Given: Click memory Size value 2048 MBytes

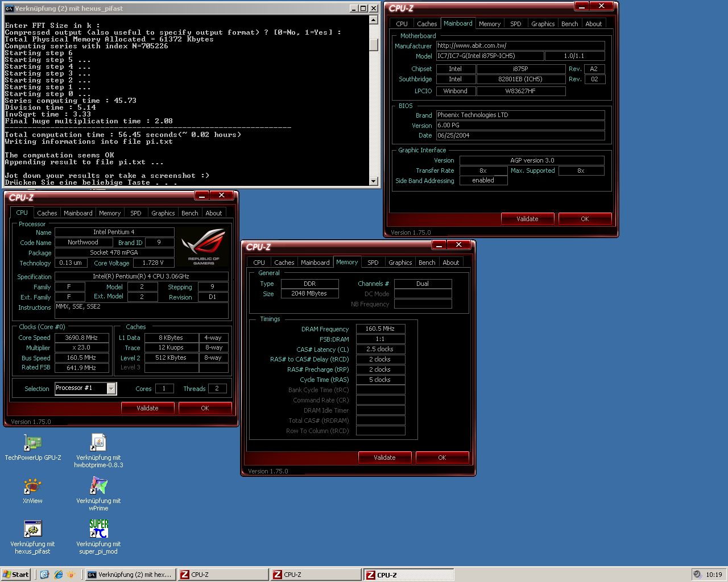Looking at the screenshot, I should 309,293.
